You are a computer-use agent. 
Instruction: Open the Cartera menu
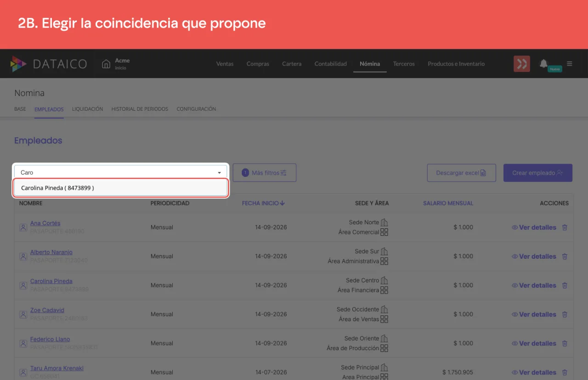pyautogui.click(x=292, y=64)
